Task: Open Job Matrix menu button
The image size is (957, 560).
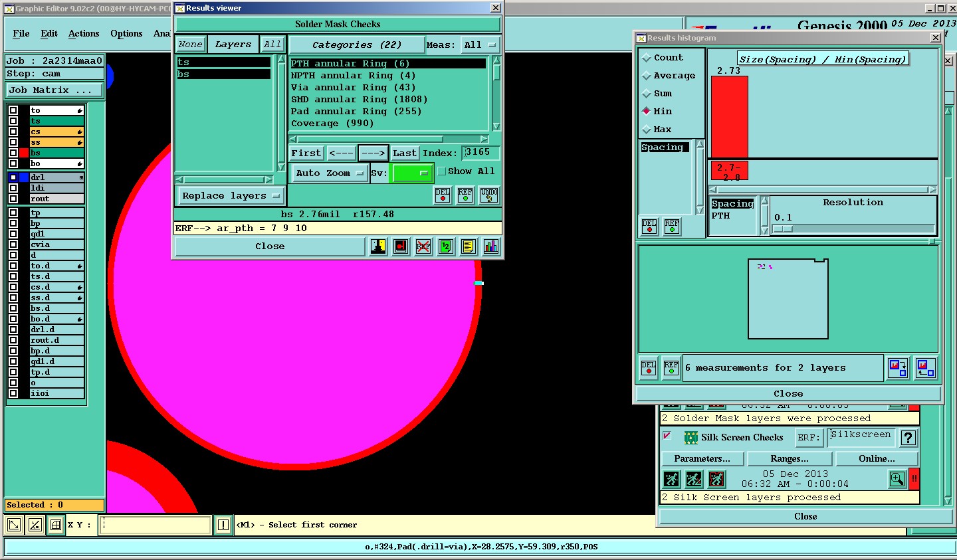Action: point(54,90)
